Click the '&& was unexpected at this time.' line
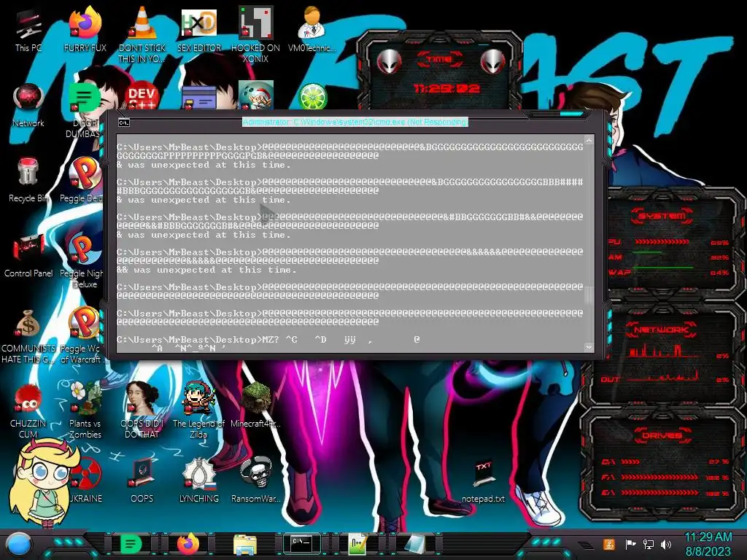 (206, 270)
